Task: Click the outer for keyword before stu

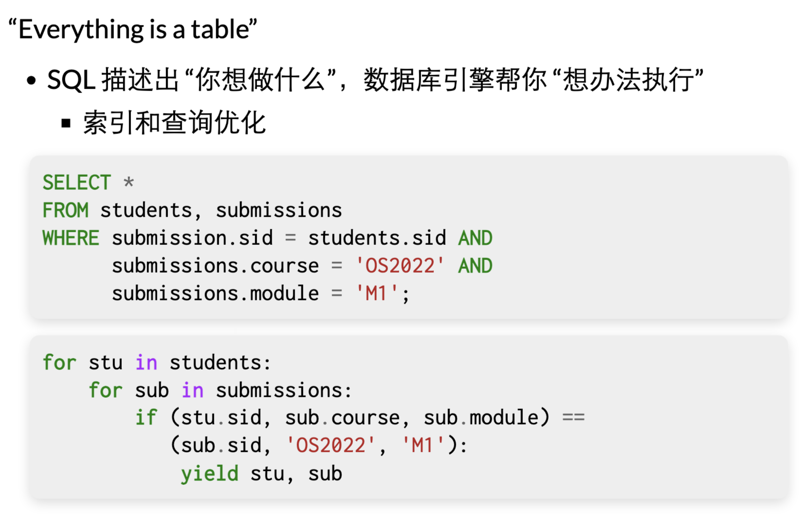Action: 59,363
